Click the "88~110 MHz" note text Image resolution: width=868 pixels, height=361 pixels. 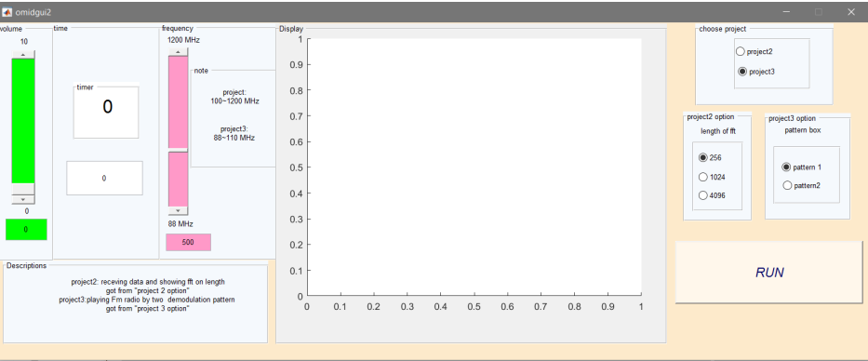point(234,138)
